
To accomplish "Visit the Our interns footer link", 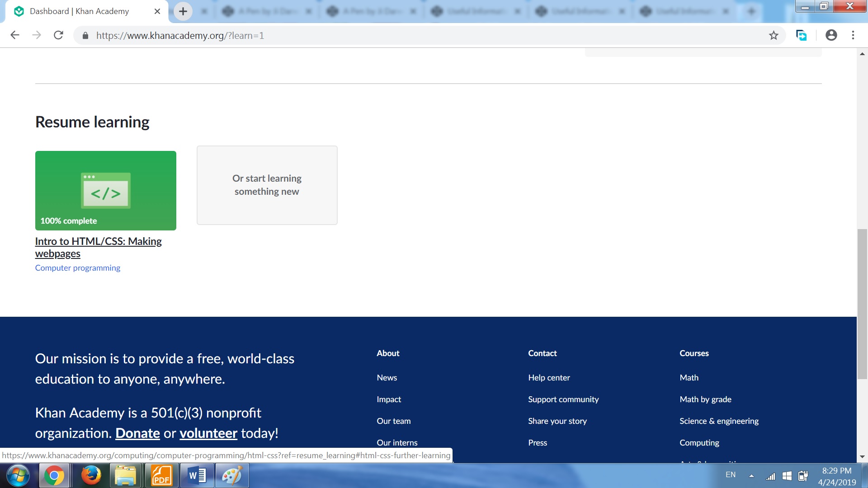I will pyautogui.click(x=397, y=443).
